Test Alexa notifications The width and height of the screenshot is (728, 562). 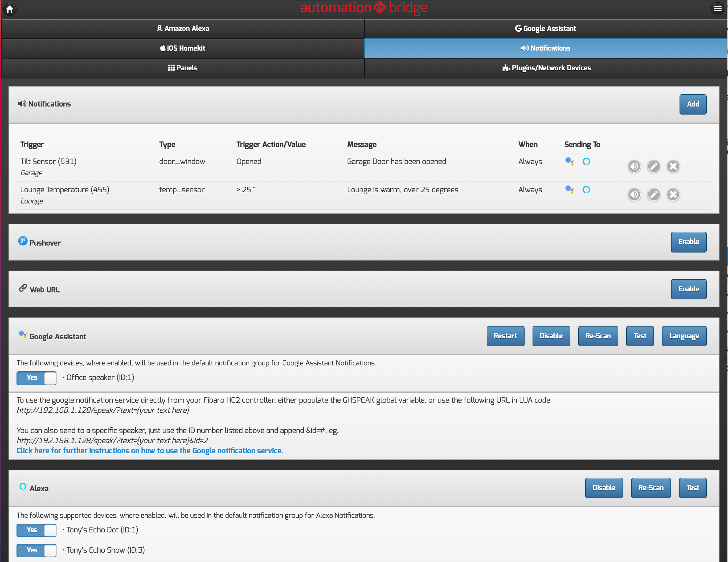[x=693, y=488]
